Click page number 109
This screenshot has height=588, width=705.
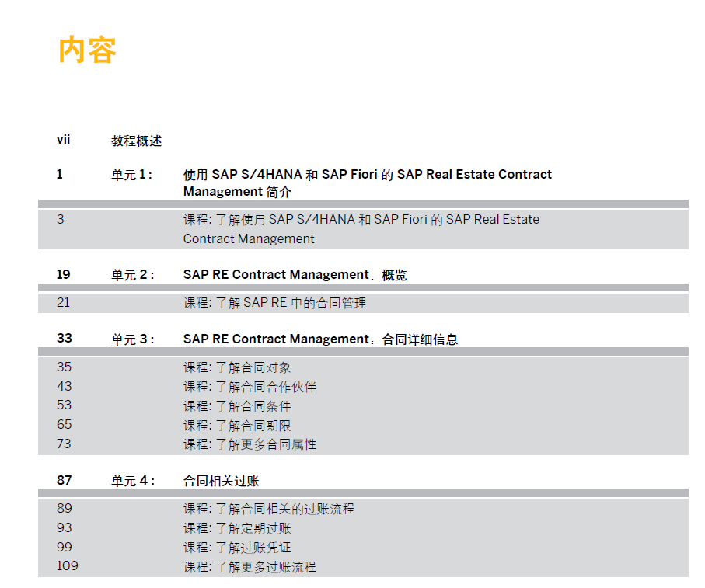tap(68, 565)
